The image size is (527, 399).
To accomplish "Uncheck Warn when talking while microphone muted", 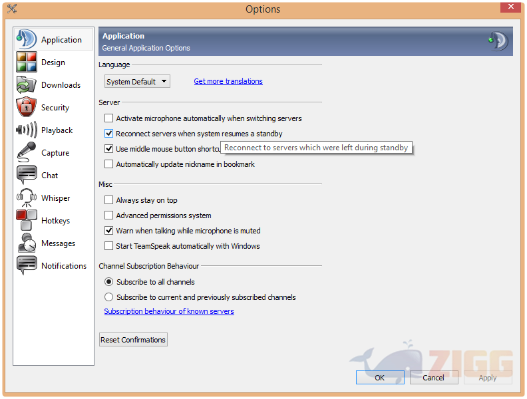I will (108, 231).
